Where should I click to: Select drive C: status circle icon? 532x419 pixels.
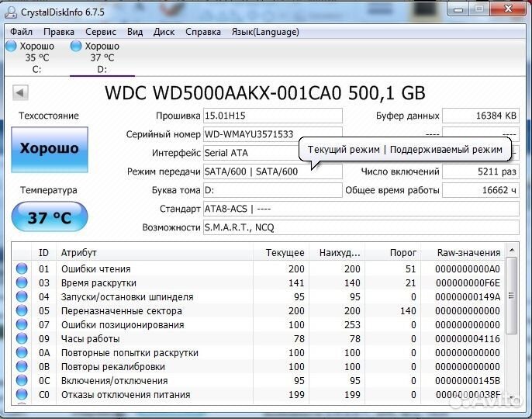[11, 46]
